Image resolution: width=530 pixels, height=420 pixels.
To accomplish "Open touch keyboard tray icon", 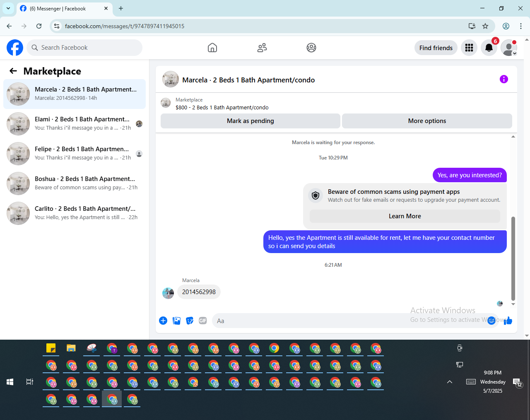I will tap(471, 382).
